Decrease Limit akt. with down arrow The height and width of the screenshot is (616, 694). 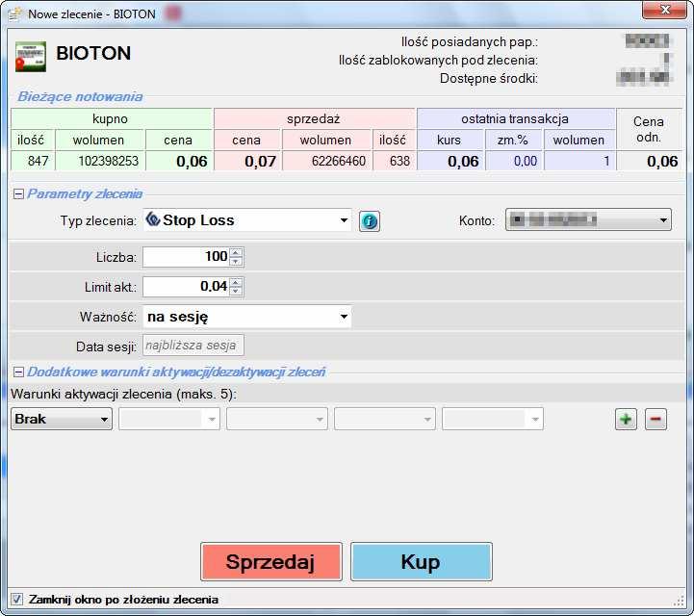pos(236,292)
